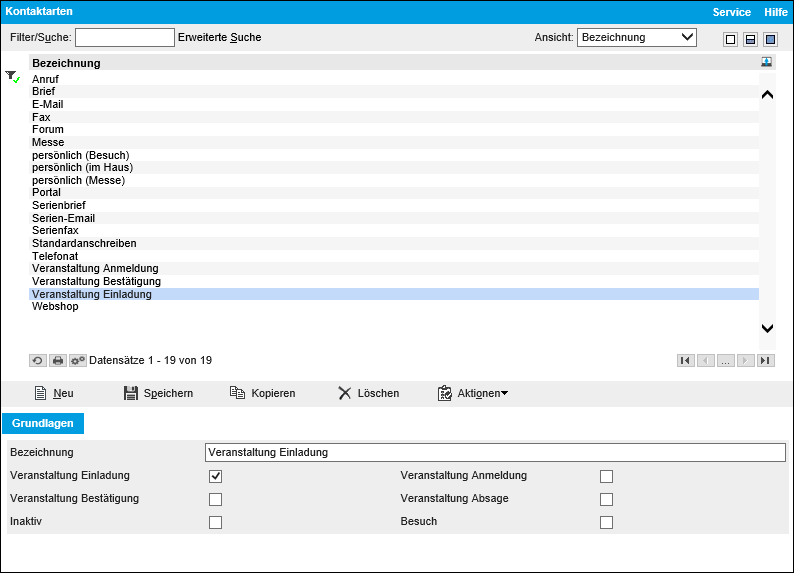This screenshot has height=573, width=794.
Task: Uncheck Veranstaltung Einladung checkbox
Action: point(215,476)
